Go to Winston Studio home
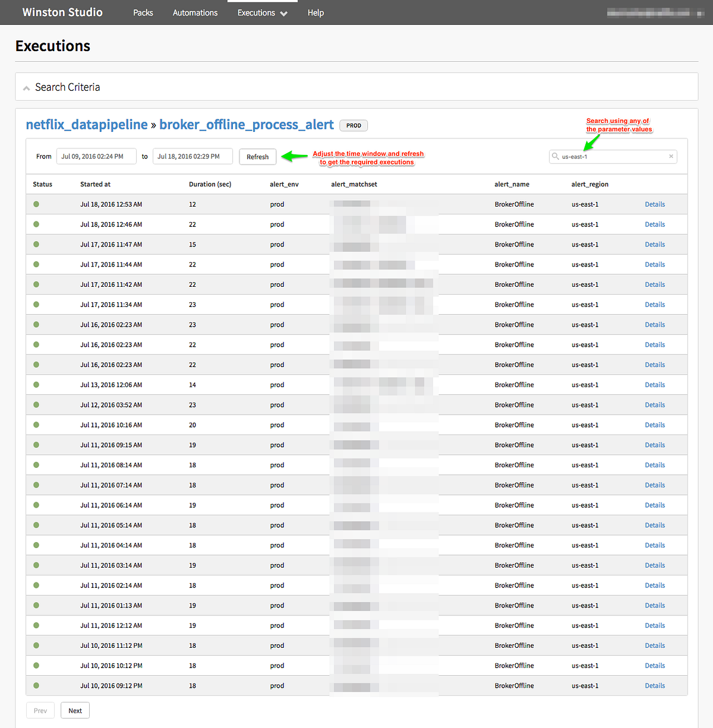 (62, 12)
